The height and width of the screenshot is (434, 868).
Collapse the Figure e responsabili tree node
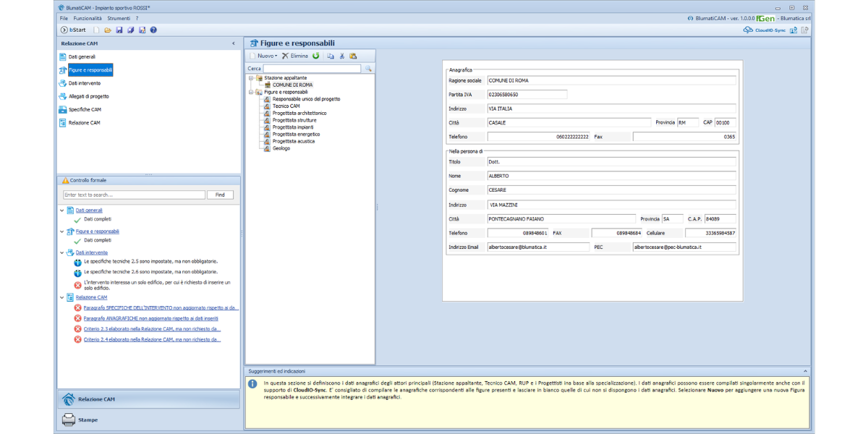[250, 92]
